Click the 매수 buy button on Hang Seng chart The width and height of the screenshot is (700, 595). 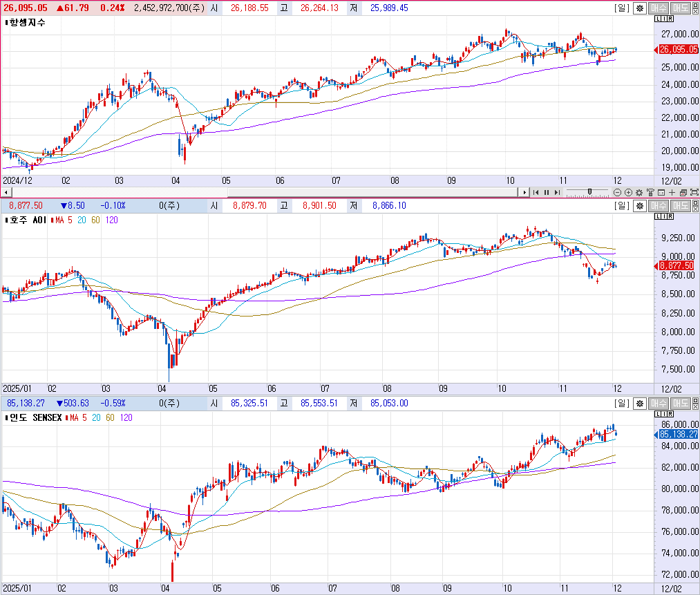click(x=658, y=8)
